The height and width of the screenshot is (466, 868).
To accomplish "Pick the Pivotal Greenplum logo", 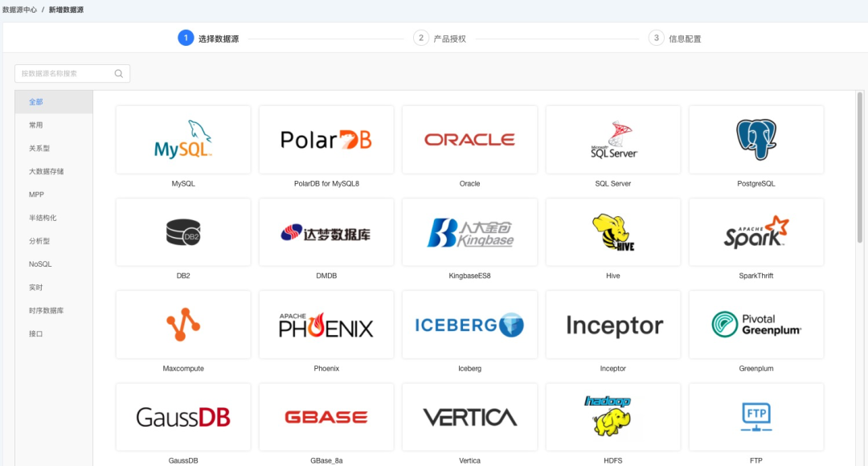I will click(x=756, y=325).
